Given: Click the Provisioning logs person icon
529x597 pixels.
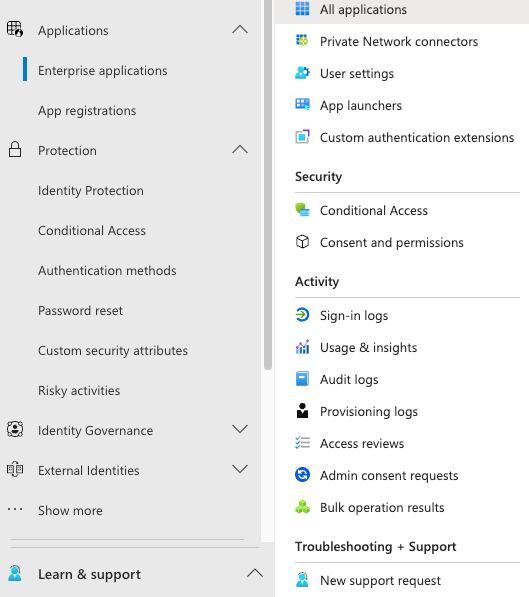Looking at the screenshot, I should (302, 410).
